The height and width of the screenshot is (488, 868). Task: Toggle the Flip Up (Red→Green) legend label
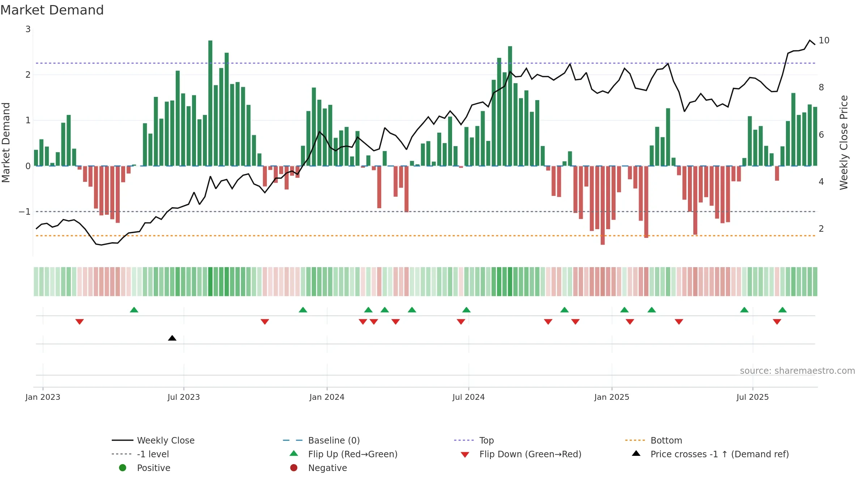(x=353, y=454)
